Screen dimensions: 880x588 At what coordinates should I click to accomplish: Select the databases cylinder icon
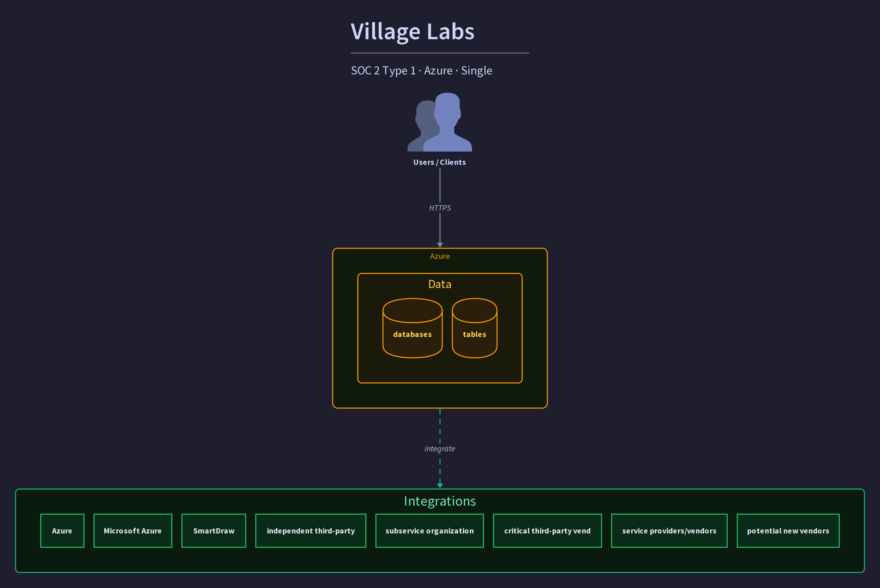412,328
